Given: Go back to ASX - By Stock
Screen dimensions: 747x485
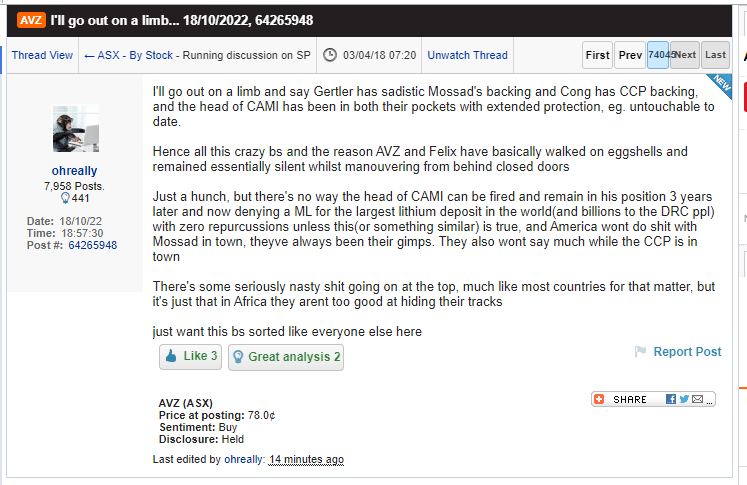Looking at the screenshot, I should point(129,55).
